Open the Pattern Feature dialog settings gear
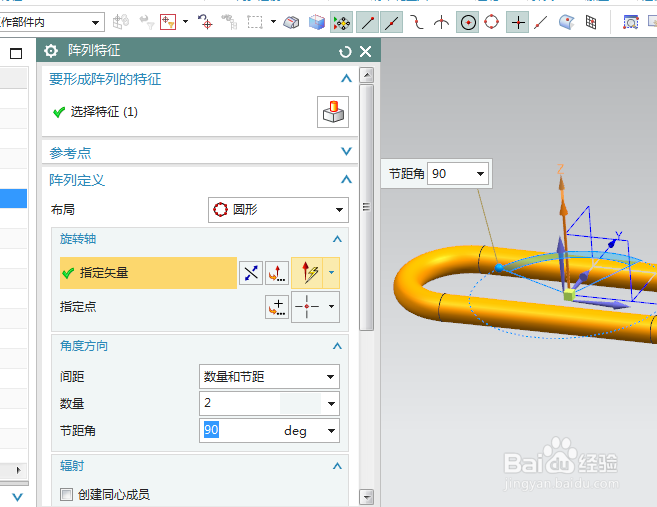Image resolution: width=657 pixels, height=507 pixels. (x=51, y=51)
